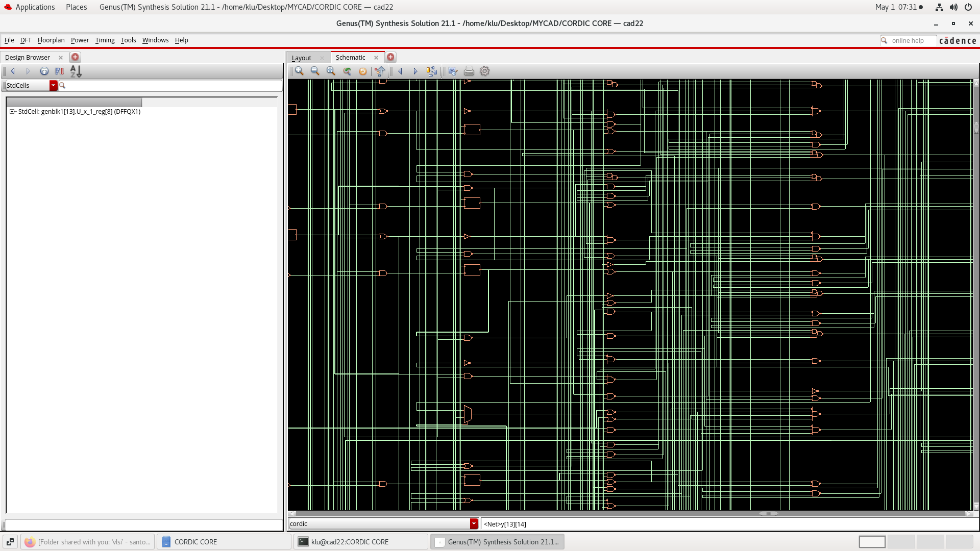Open the StdCells filter dropdown

tap(53, 86)
